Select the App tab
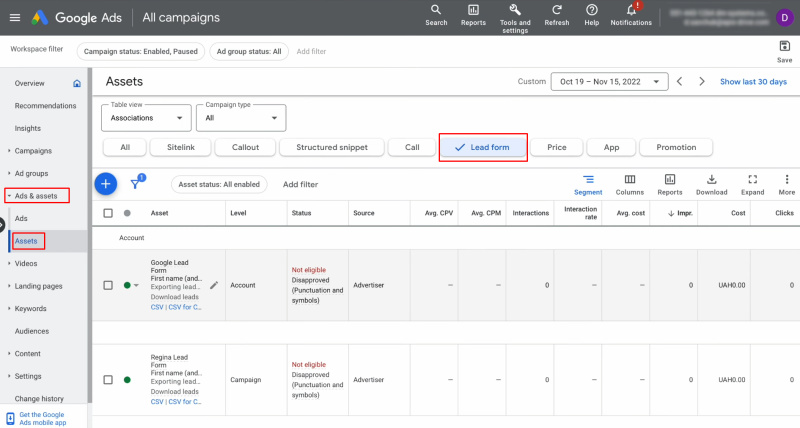Image resolution: width=800 pixels, height=428 pixels. point(611,147)
